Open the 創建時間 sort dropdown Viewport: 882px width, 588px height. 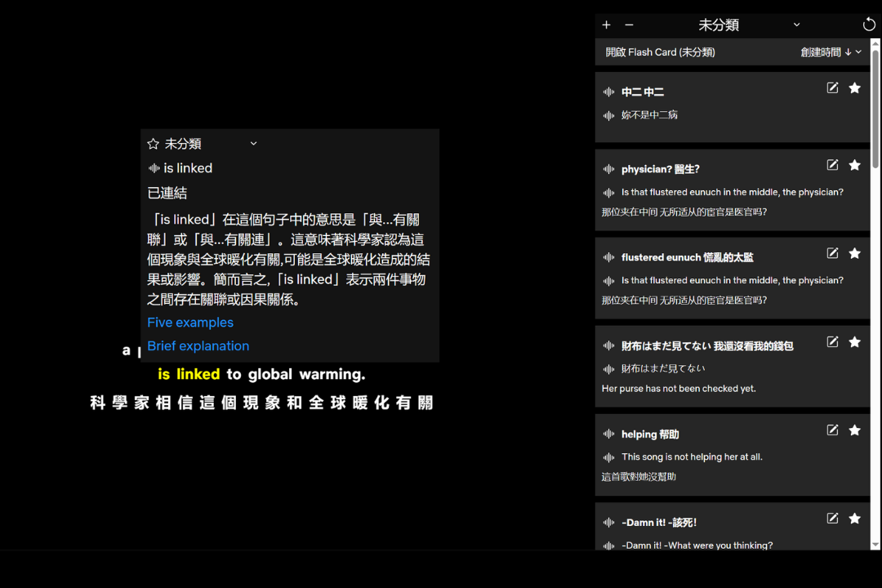click(x=831, y=52)
